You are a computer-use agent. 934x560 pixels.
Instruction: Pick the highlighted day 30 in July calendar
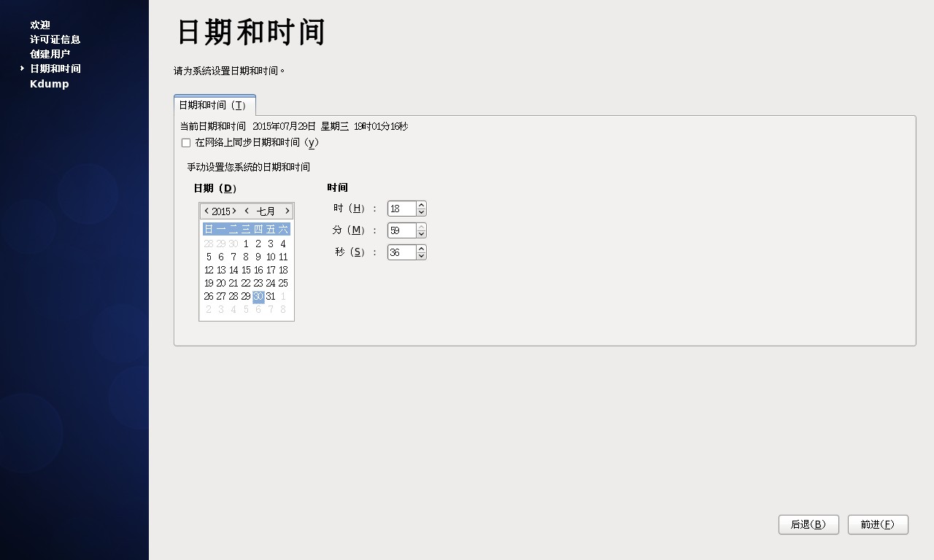pyautogui.click(x=258, y=296)
